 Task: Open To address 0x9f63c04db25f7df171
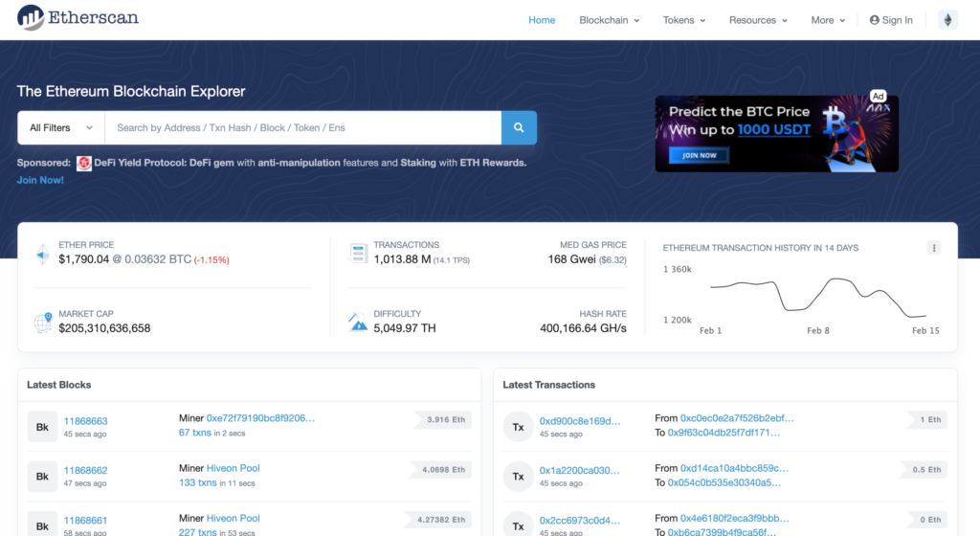[724, 433]
